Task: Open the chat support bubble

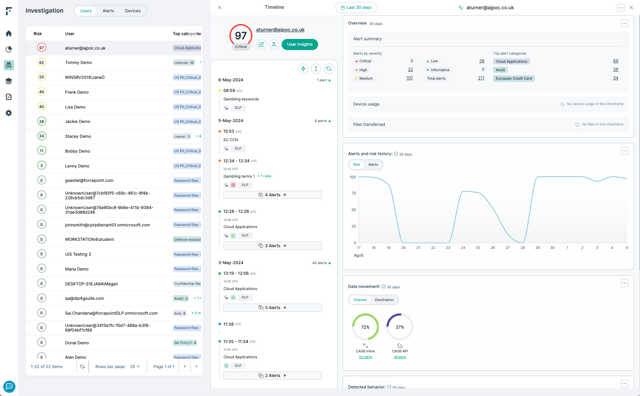Action: pyautogui.click(x=9, y=386)
